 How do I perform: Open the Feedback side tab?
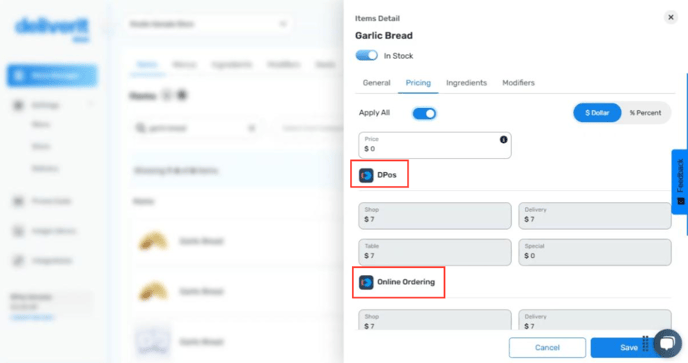[680, 182]
